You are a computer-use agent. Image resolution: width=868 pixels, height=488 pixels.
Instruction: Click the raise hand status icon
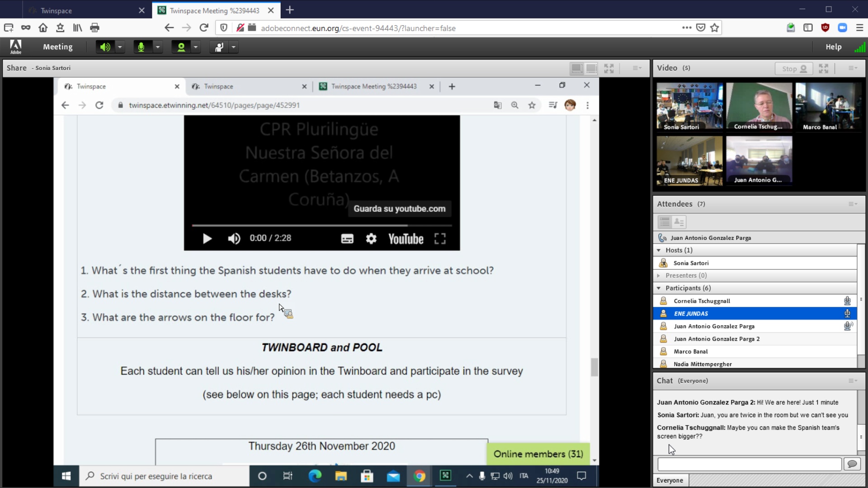(x=219, y=47)
